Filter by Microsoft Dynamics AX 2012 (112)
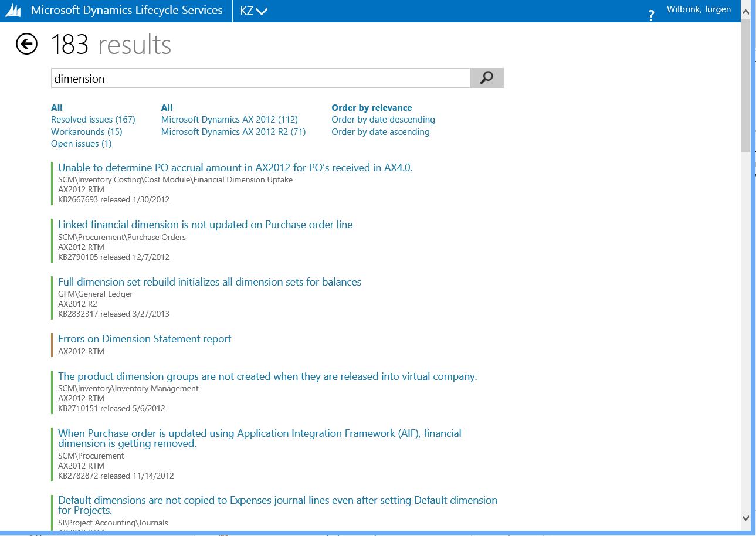The image size is (756, 536). (x=229, y=120)
